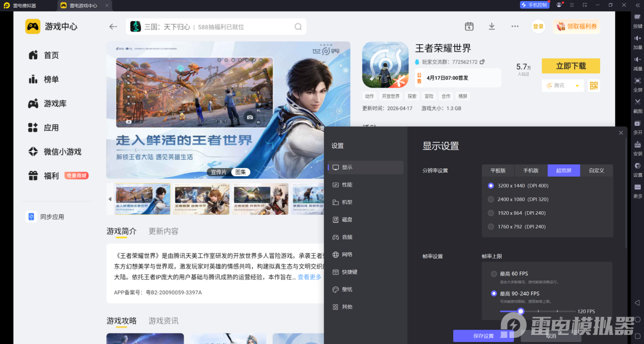Click the search box 三国:天下归心
644x344 pixels.
216,26
